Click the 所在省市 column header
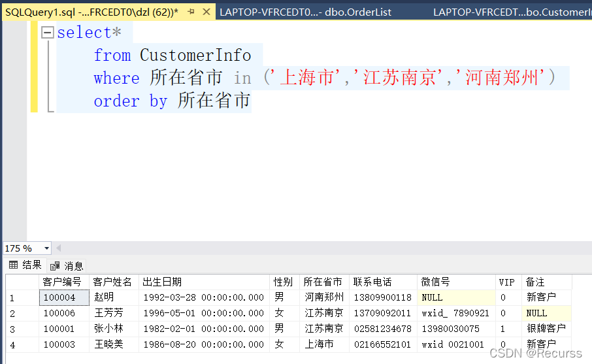The height and width of the screenshot is (364, 592). [x=325, y=282]
